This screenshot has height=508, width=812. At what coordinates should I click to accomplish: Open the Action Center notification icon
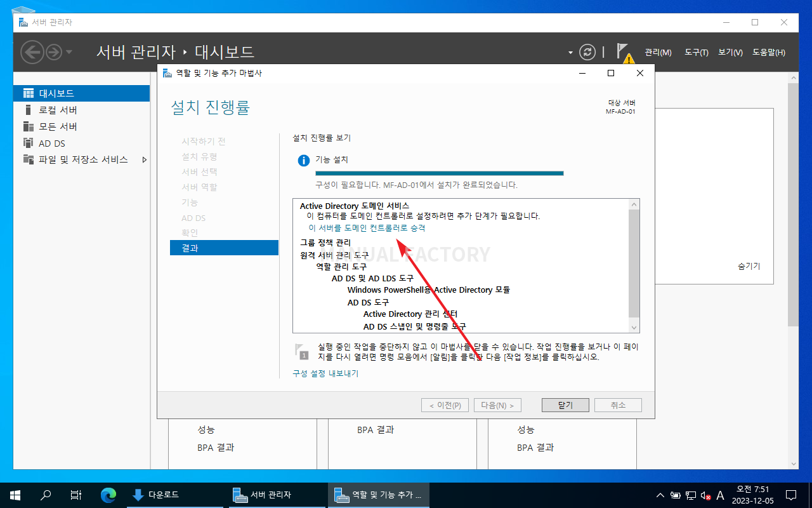click(x=791, y=495)
